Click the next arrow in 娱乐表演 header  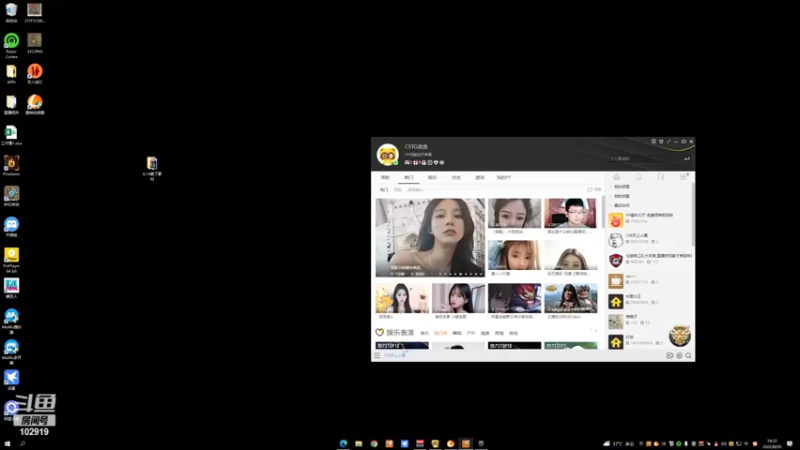click(x=596, y=331)
